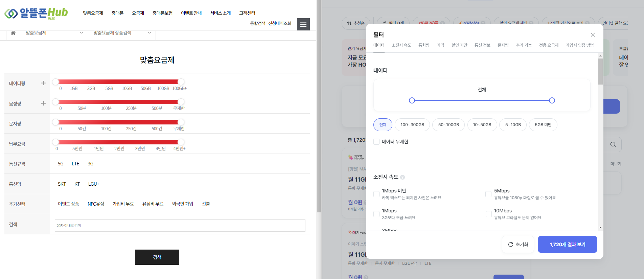Select SKT carrier network

click(x=62, y=184)
